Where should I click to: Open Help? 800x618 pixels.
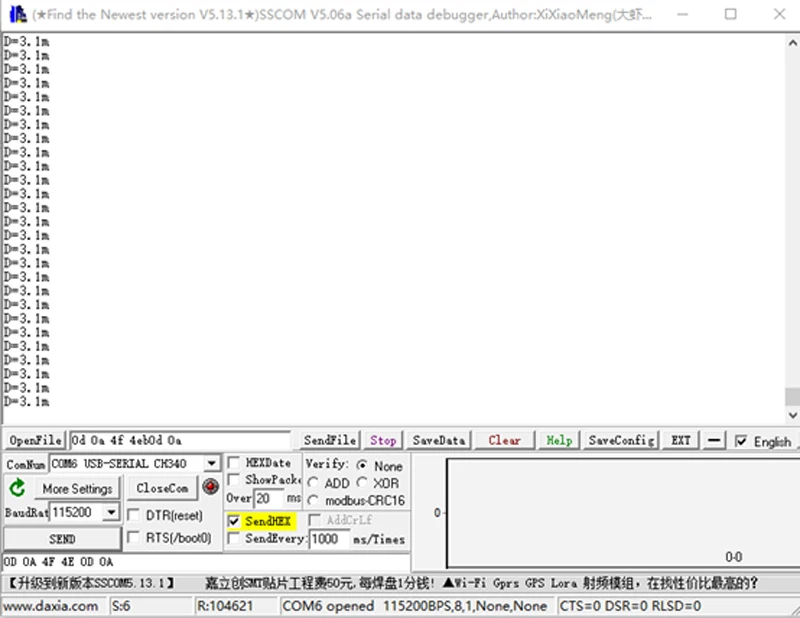click(x=559, y=440)
